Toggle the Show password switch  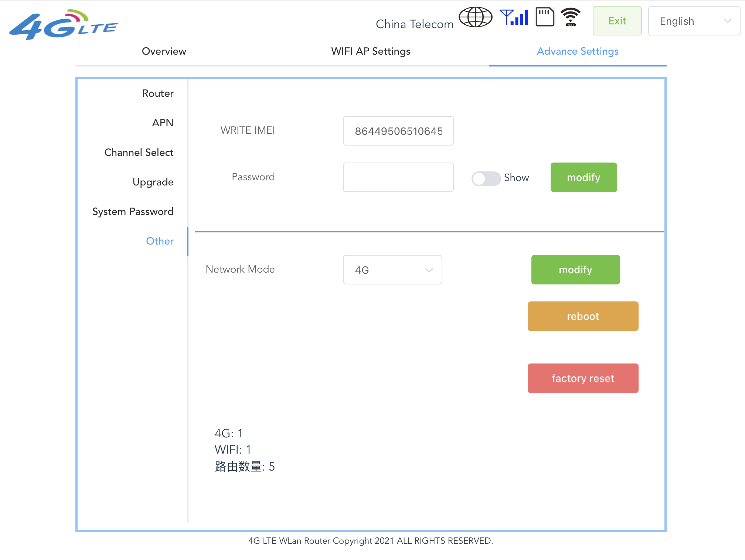[x=486, y=179]
